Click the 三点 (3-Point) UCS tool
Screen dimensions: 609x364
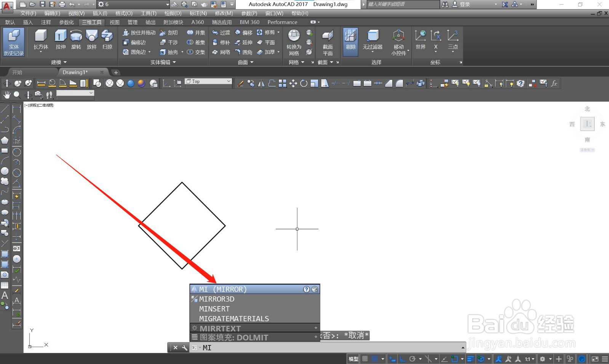(x=453, y=40)
